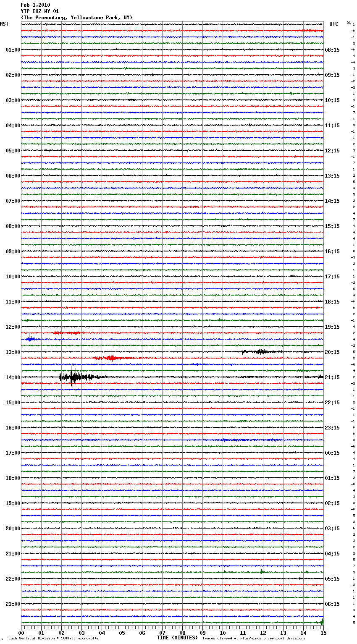The height and width of the screenshot is (644, 357).
Task: Select the 19:00 MST time label
Action: [13, 503]
